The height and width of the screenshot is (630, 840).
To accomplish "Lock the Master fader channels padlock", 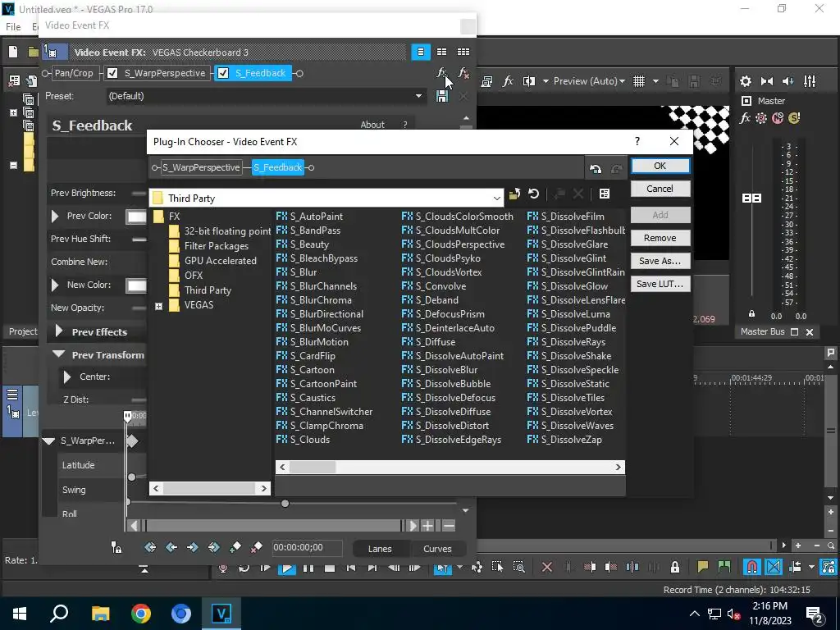I will coord(751,314).
